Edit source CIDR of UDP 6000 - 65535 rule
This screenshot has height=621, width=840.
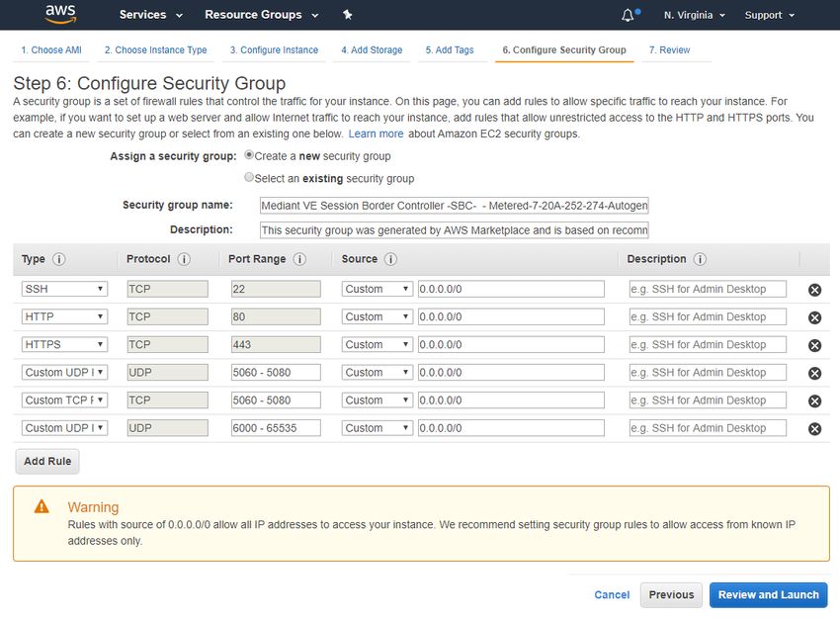[x=511, y=428]
